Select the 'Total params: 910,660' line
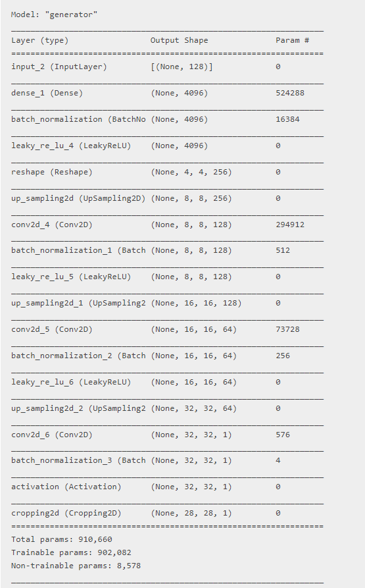Screen dimensions: 365x588 (x=62, y=539)
